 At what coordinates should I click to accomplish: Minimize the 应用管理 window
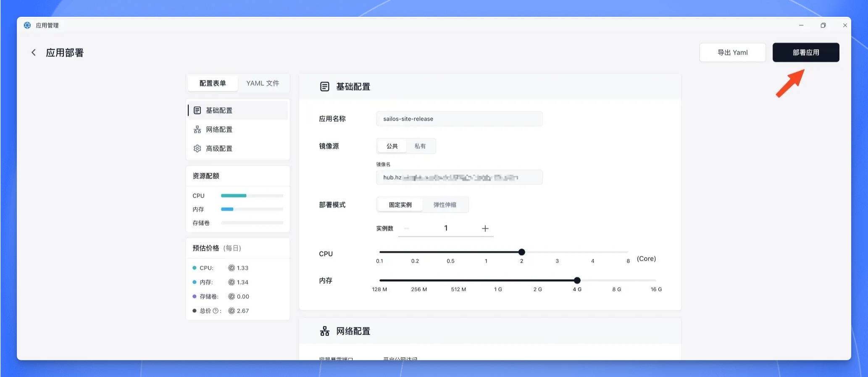pyautogui.click(x=801, y=25)
